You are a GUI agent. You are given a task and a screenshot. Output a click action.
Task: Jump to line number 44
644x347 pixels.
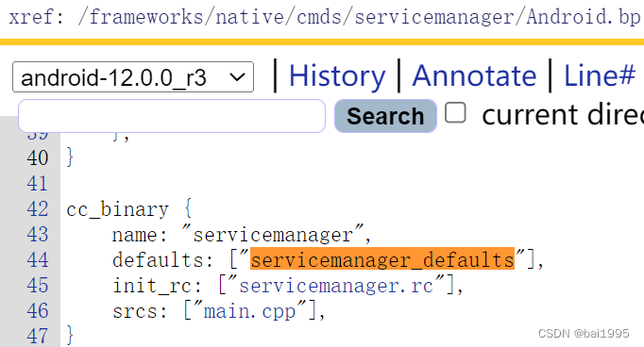[38, 259]
